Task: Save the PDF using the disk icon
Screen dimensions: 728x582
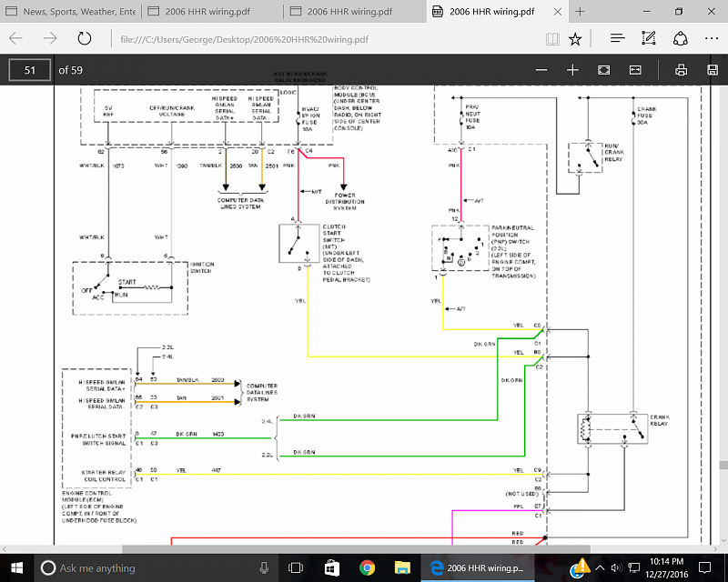Action: coord(713,70)
